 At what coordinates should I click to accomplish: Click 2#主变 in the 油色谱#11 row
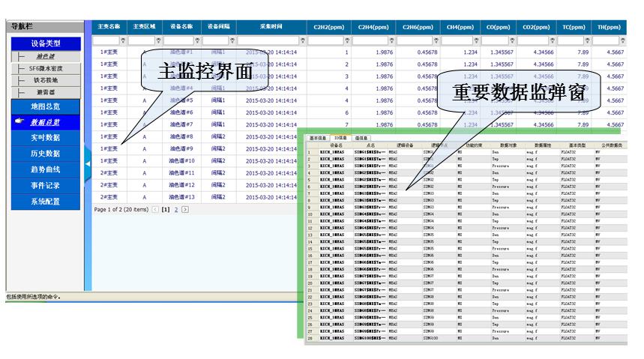pyautogui.click(x=109, y=173)
